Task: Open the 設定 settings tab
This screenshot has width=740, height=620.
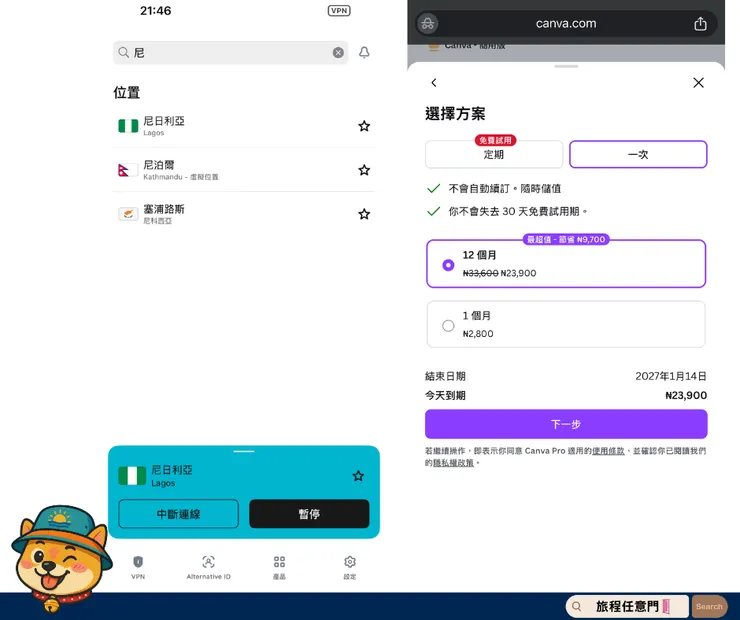Action: point(350,567)
